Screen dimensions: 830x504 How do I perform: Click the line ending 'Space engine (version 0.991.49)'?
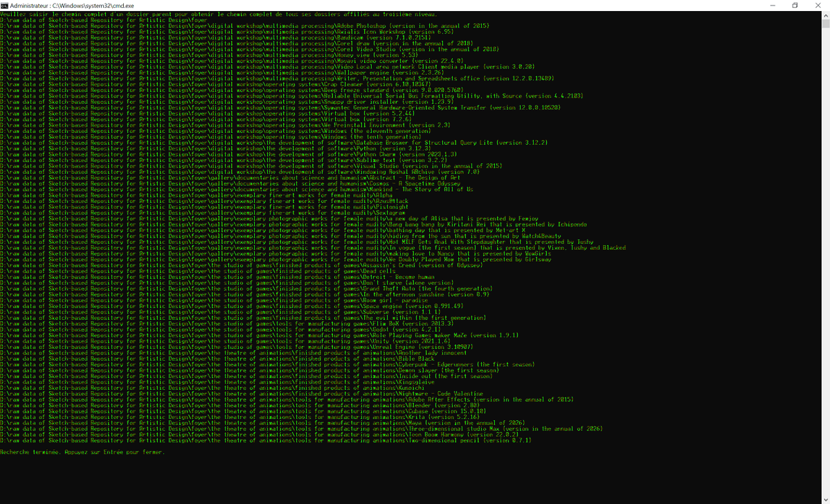[232, 306]
